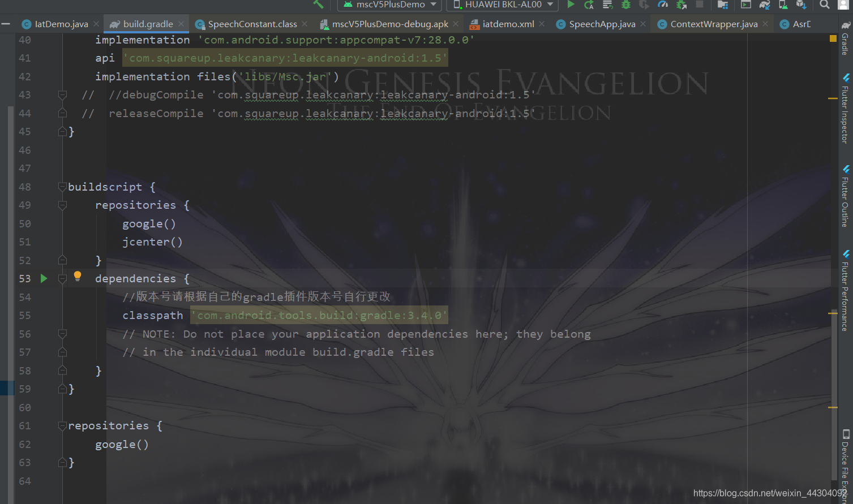Screen dimensions: 853x504
Task: Close the build.gradle tab
Action: (181, 24)
